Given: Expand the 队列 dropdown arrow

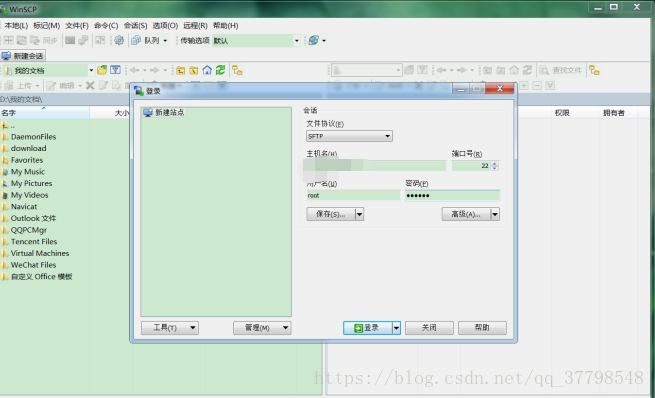Looking at the screenshot, I should click(x=165, y=41).
